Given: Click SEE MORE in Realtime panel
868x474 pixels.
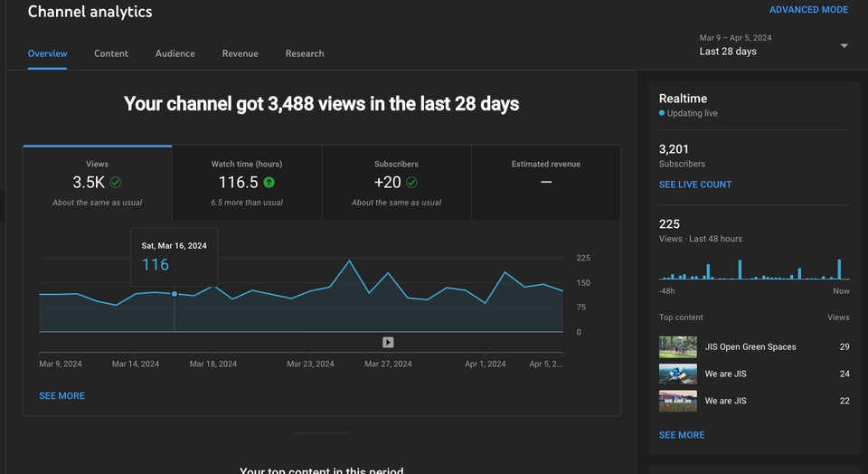Looking at the screenshot, I should tap(682, 435).
